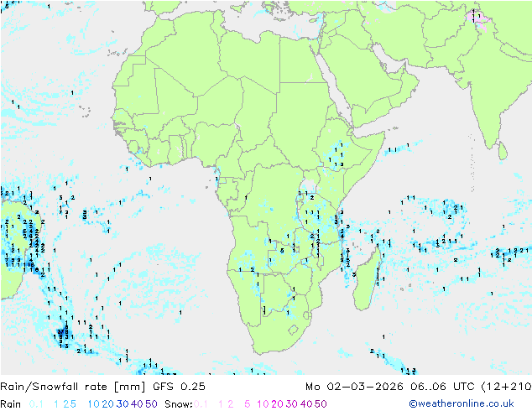This screenshot has width=532, height=411.
Task: Pick the Snow 40 legend color value
Action: point(306,404)
